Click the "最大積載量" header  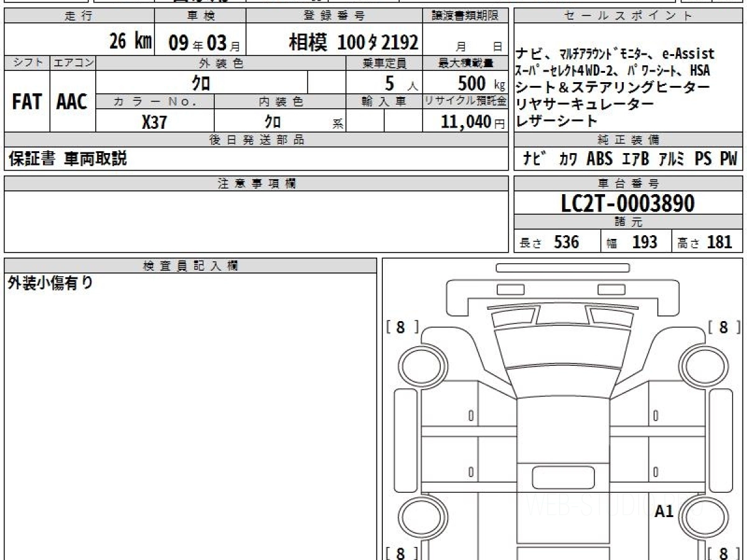(x=466, y=63)
